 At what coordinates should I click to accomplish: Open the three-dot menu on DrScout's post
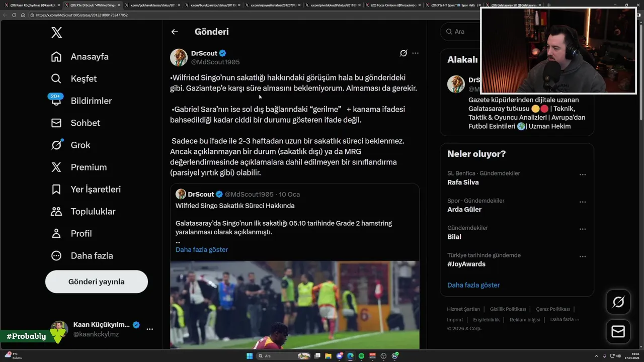coord(415,53)
